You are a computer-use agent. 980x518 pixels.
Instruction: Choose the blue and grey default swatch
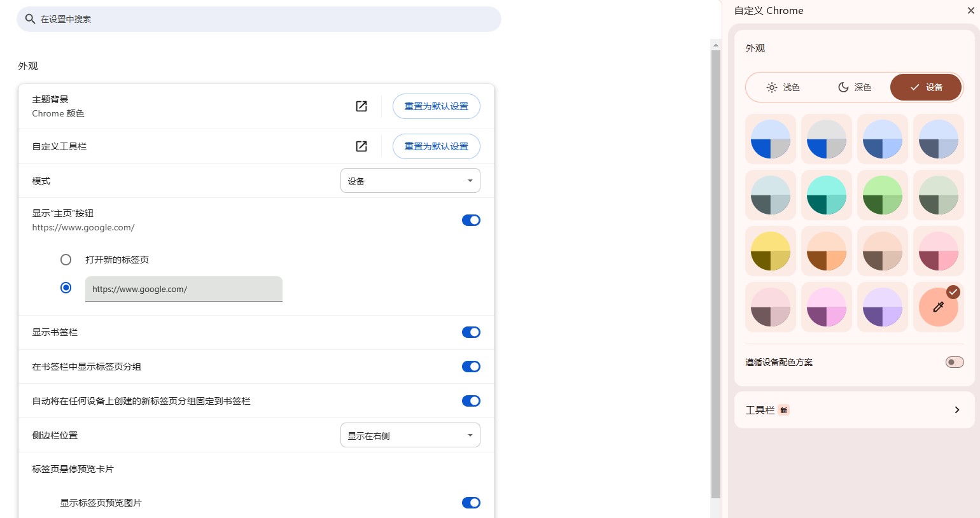click(771, 139)
